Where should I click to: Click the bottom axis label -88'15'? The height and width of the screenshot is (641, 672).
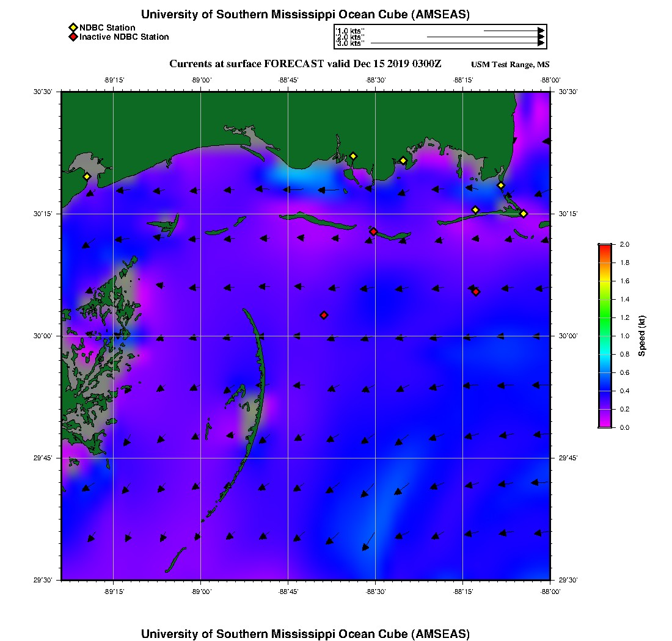click(463, 592)
